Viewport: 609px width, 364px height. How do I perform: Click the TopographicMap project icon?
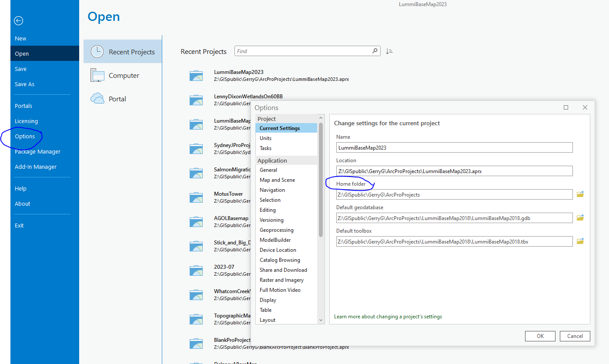pos(196,319)
